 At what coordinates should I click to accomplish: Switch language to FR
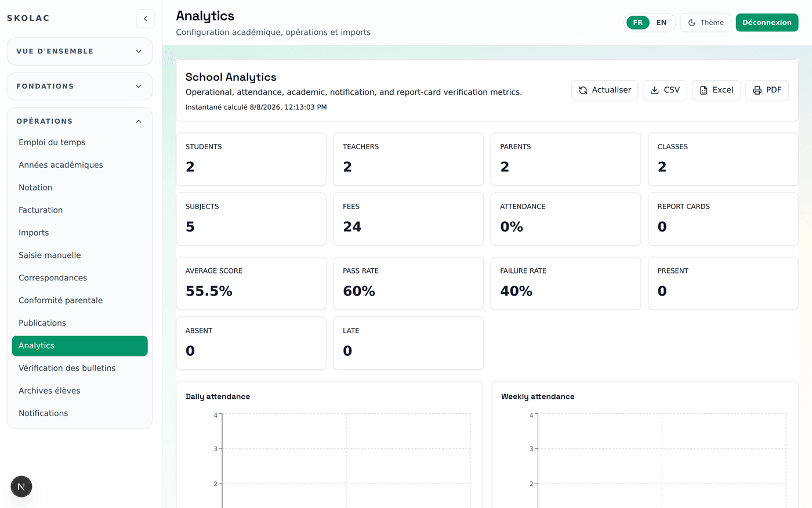point(638,23)
